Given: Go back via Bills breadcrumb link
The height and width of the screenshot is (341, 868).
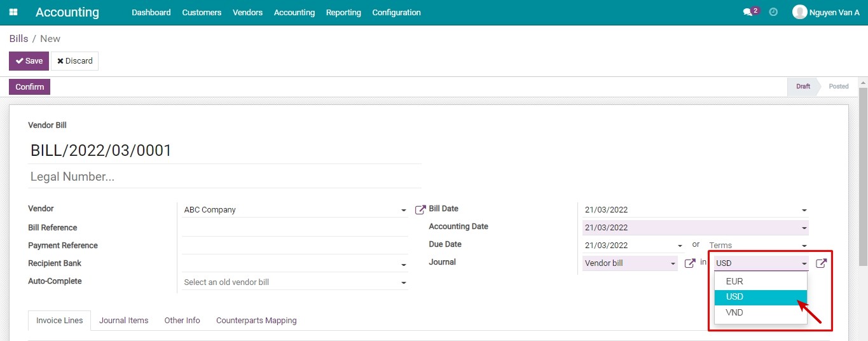Looking at the screenshot, I should [18, 39].
